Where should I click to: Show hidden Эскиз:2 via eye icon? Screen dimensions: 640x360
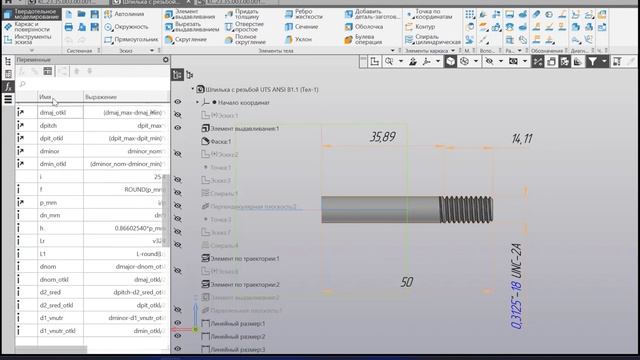pos(178,154)
